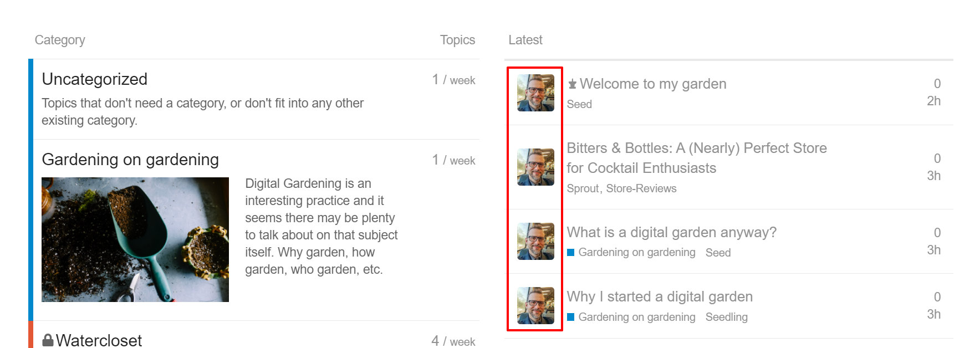Click the Seed tag under "Welcome to my garden"
This screenshot has width=980, height=348.
579,104
